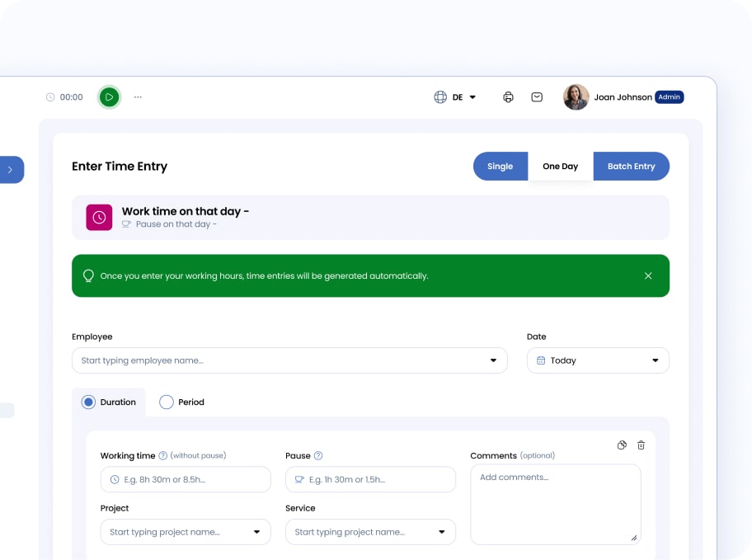Image resolution: width=752 pixels, height=560 pixels.
Task: Select the Duration radio button
Action: [88, 402]
